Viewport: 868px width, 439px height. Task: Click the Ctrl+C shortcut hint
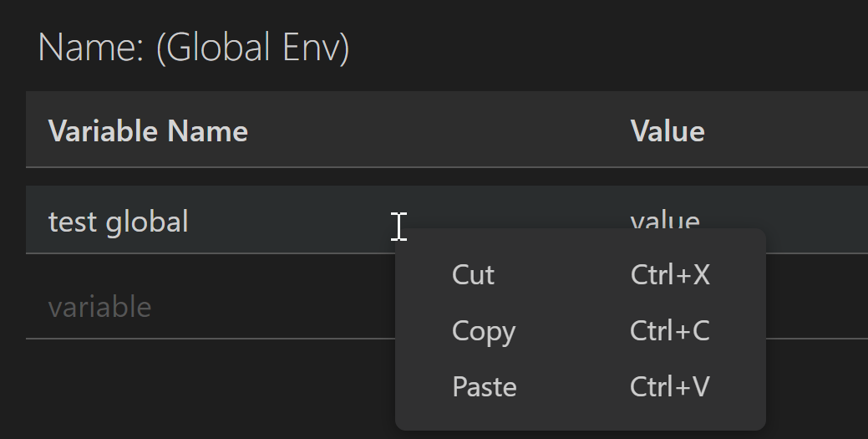(670, 331)
